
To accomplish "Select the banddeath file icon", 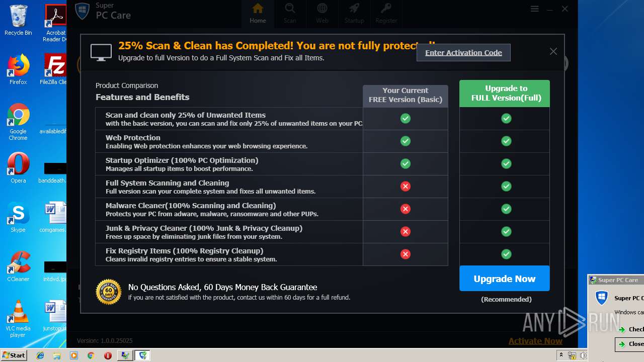I will (x=53, y=173).
